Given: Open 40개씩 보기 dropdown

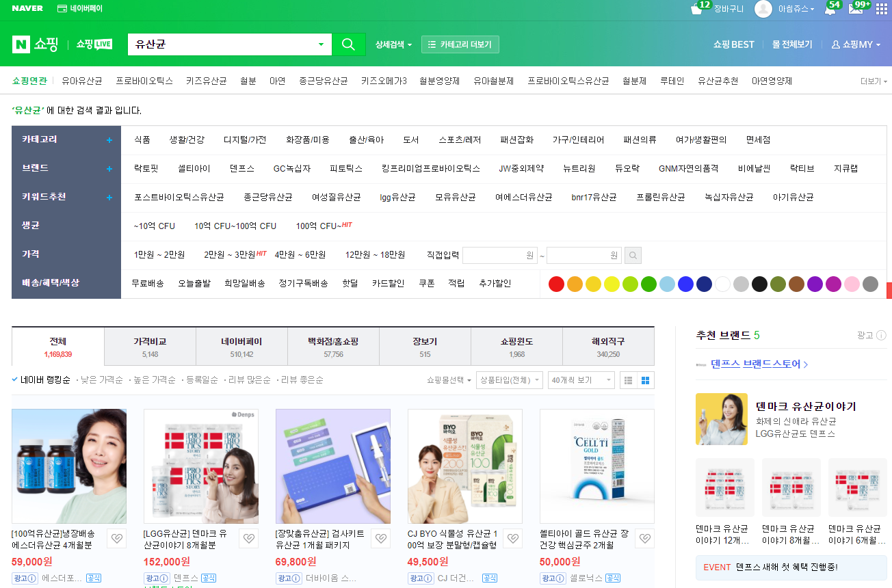Looking at the screenshot, I should (x=581, y=380).
